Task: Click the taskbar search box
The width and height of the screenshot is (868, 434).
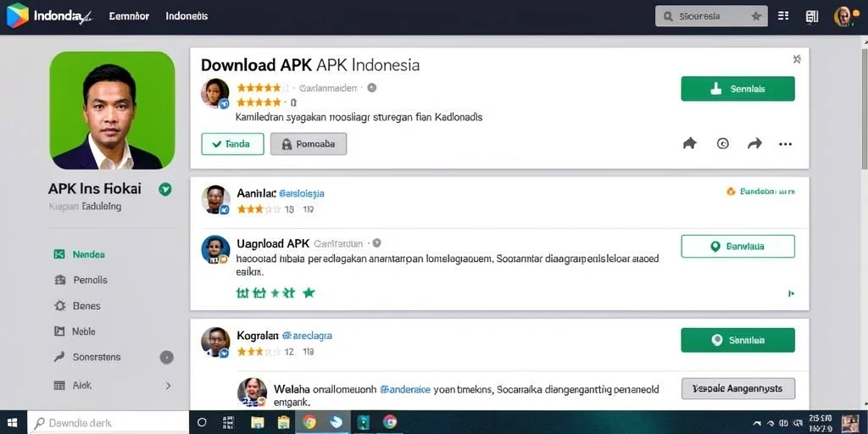Action: [108, 423]
